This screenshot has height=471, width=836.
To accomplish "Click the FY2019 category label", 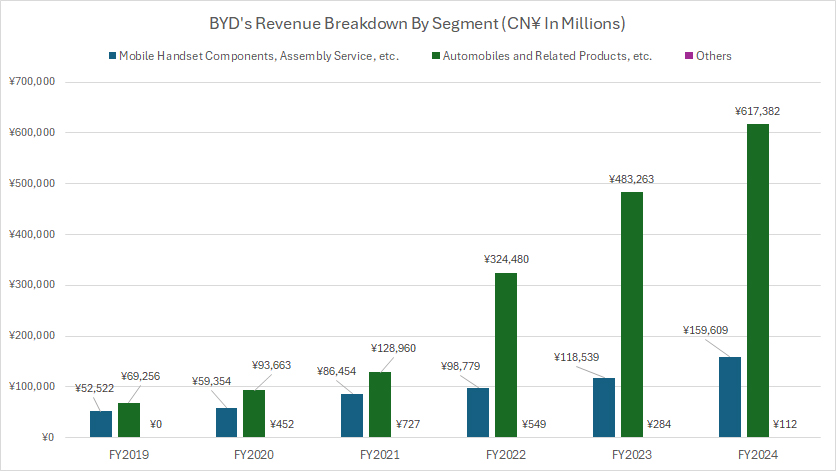I will point(129,455).
